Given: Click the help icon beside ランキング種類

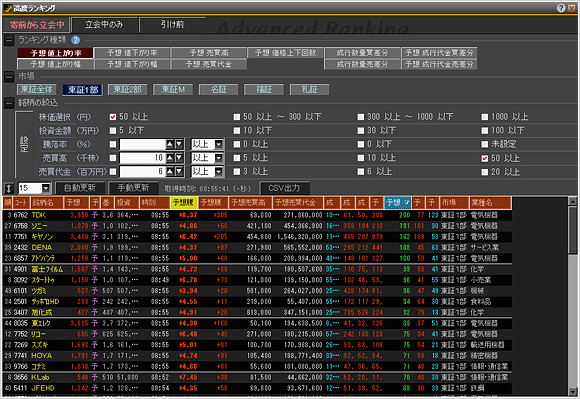Looking at the screenshot, I should point(75,40).
